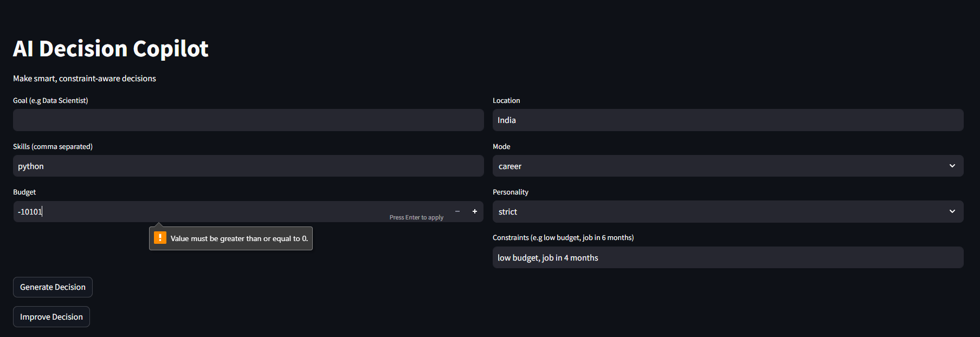Click the AI Decision Copilot heading
Viewport: 980px width, 337px height.
111,49
